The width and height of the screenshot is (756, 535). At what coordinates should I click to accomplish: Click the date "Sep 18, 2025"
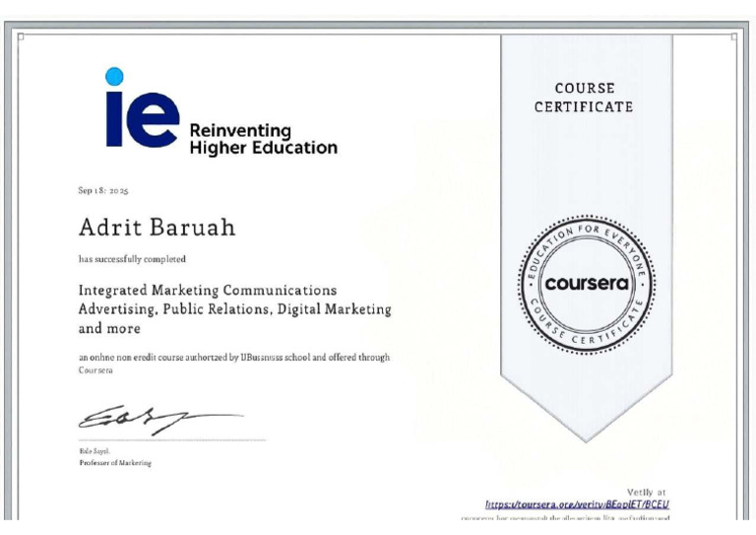(103, 190)
